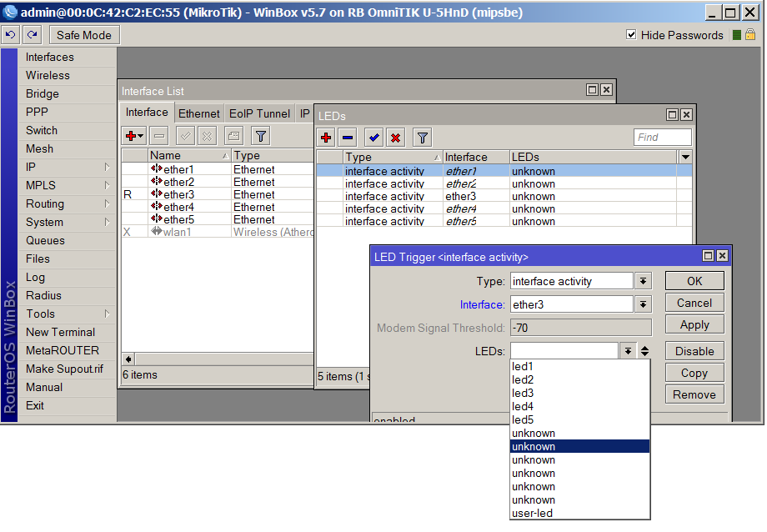The height and width of the screenshot is (532, 767).
Task: Click the remove (minus) icon in Interface List
Action: (x=159, y=136)
